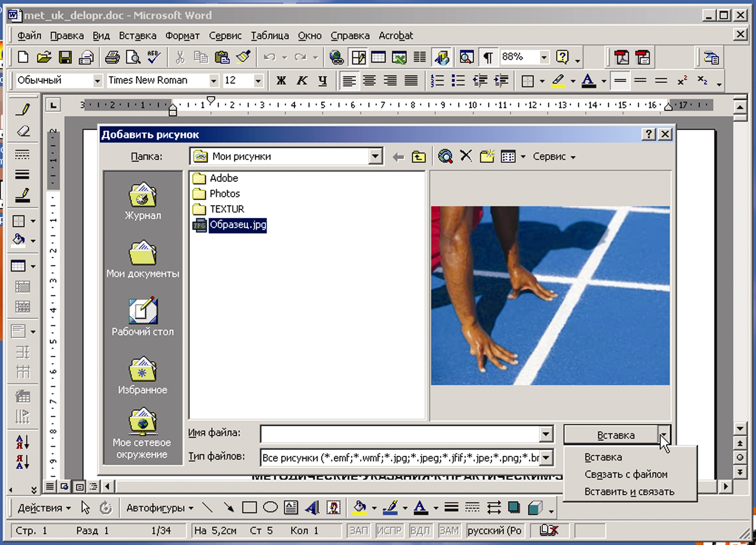Open Print Preview
This screenshot has width=756, height=545.
pyautogui.click(x=133, y=58)
